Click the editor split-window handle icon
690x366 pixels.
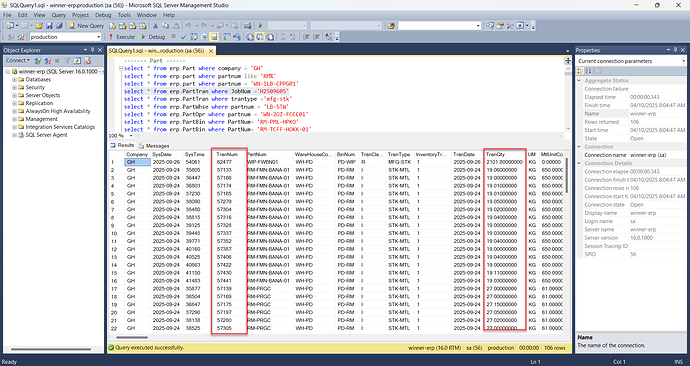[568, 61]
